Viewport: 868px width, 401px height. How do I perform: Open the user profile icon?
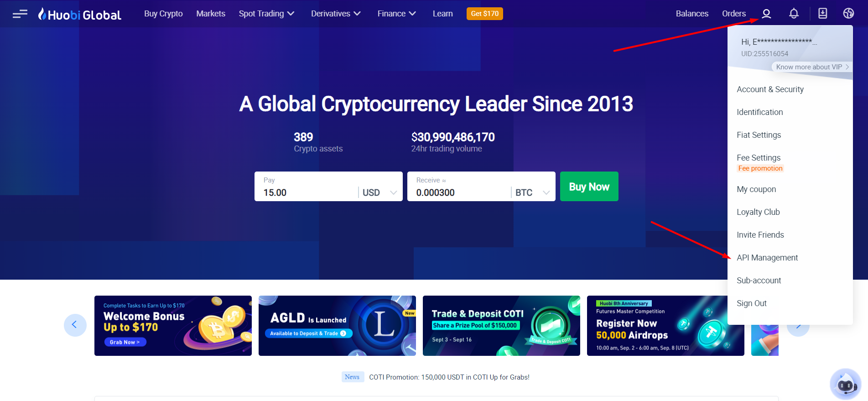click(x=766, y=14)
